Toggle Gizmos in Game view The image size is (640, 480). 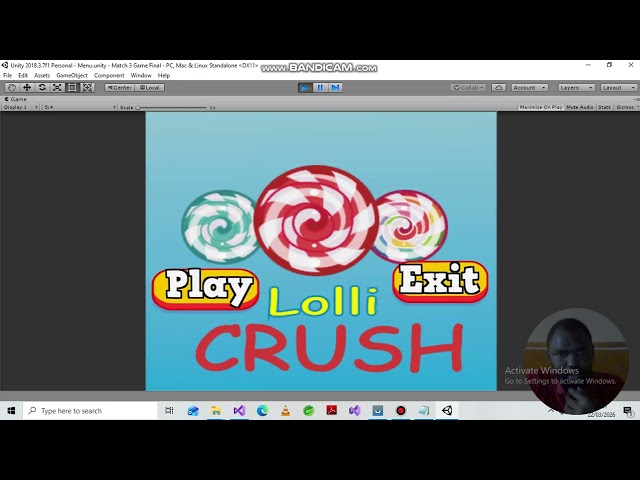coord(624,107)
